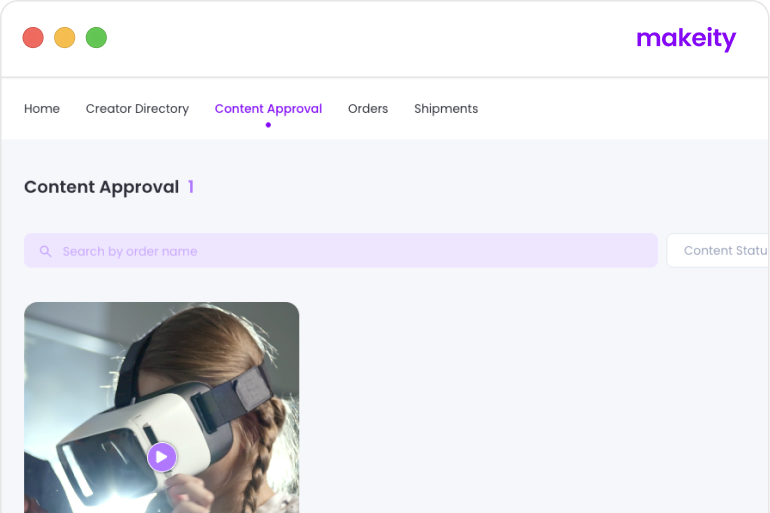The height and width of the screenshot is (513, 770).
Task: Click the makeity logo
Action: [686, 39]
